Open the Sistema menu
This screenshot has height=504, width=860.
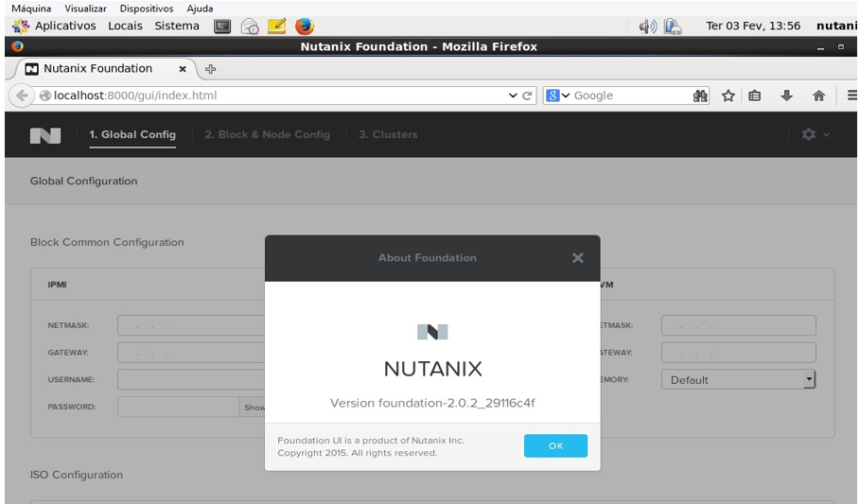(177, 26)
